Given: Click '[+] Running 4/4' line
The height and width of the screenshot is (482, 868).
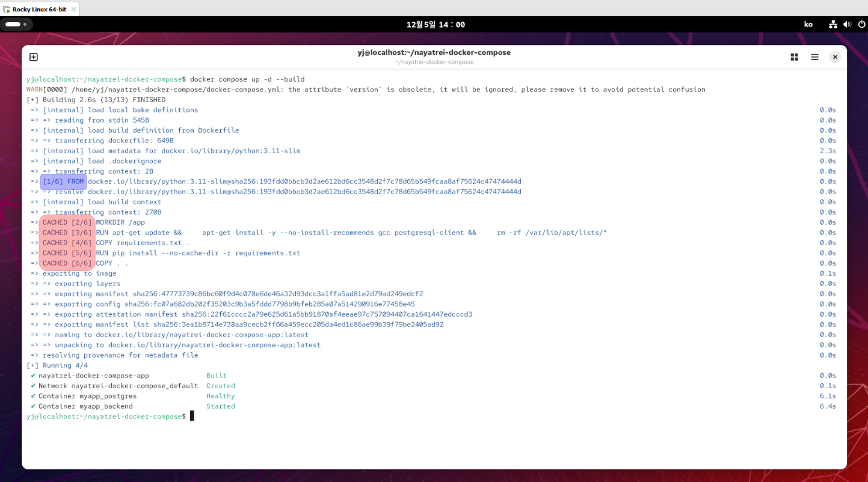Looking at the screenshot, I should pos(57,365).
